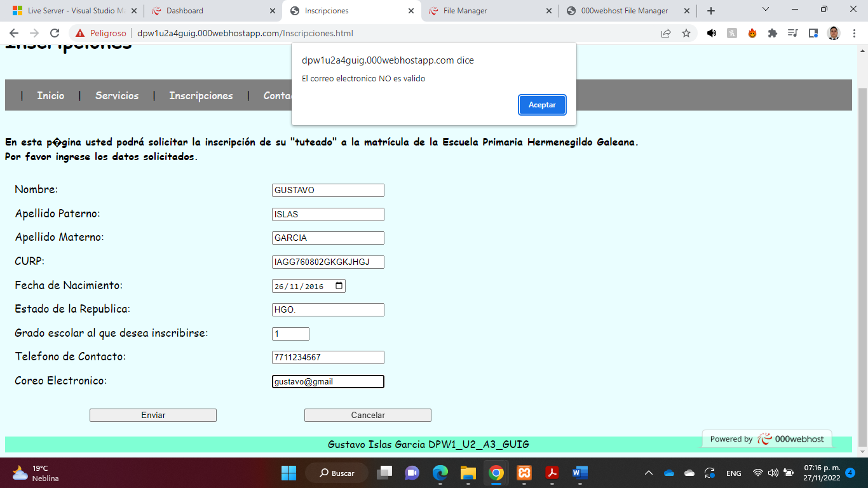
Task: Click Aceptar in the alert dialog
Action: point(542,105)
